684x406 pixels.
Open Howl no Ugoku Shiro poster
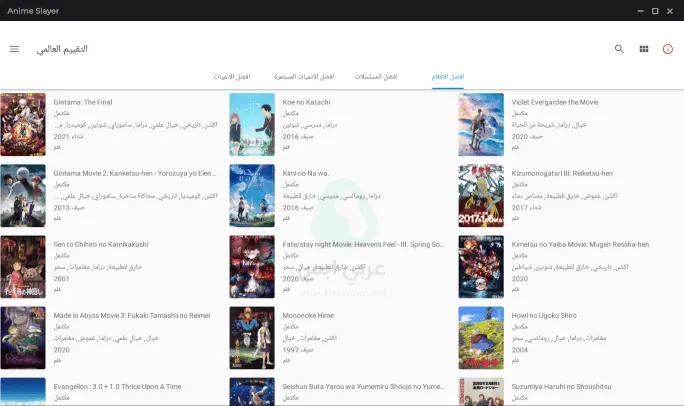point(481,338)
